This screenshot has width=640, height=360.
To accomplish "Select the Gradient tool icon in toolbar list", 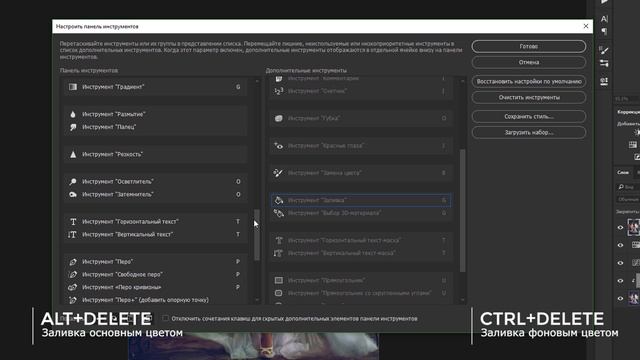I will [x=73, y=87].
